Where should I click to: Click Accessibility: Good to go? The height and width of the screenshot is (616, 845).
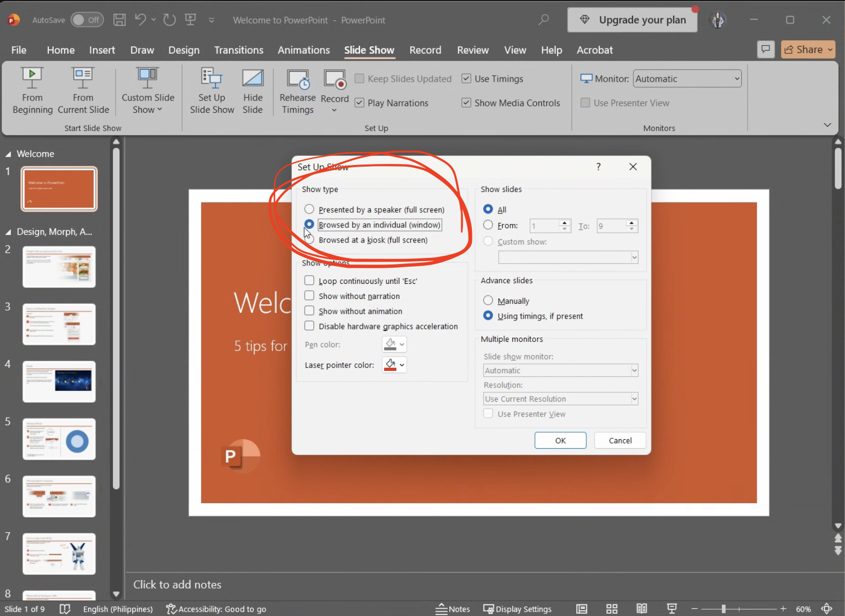(x=216, y=609)
